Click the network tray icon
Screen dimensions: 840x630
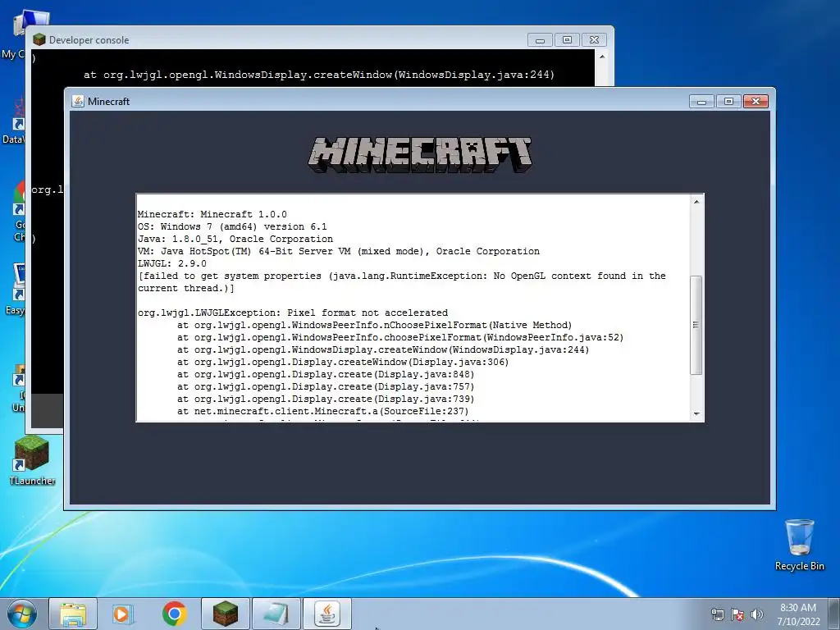click(x=717, y=614)
